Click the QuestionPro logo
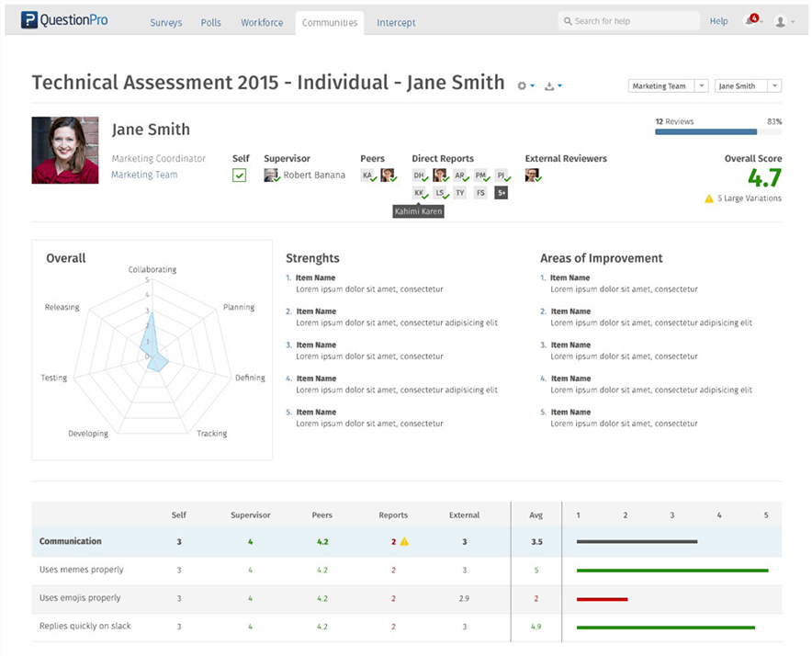 click(62, 19)
